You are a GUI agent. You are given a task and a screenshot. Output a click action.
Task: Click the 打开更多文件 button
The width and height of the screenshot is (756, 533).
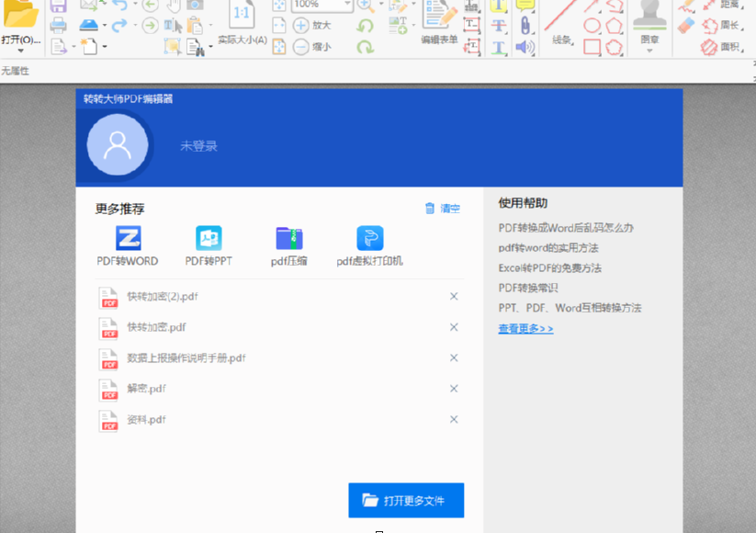[406, 500]
